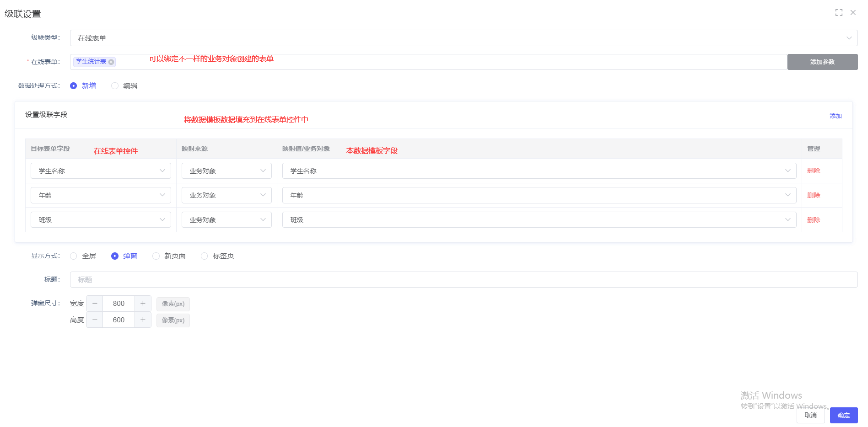Image resolution: width=868 pixels, height=427 pixels.
Task: Click the 添加参数 button
Action: [822, 62]
